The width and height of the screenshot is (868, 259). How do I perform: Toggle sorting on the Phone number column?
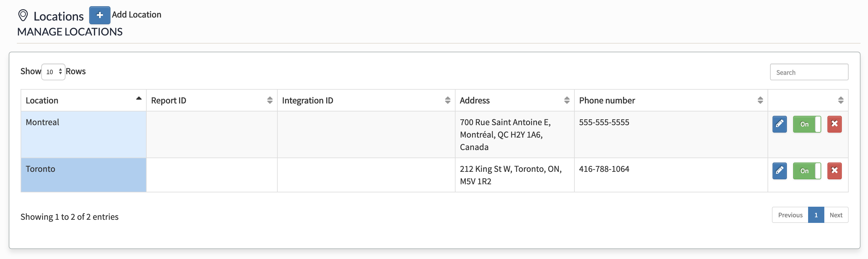tap(760, 100)
